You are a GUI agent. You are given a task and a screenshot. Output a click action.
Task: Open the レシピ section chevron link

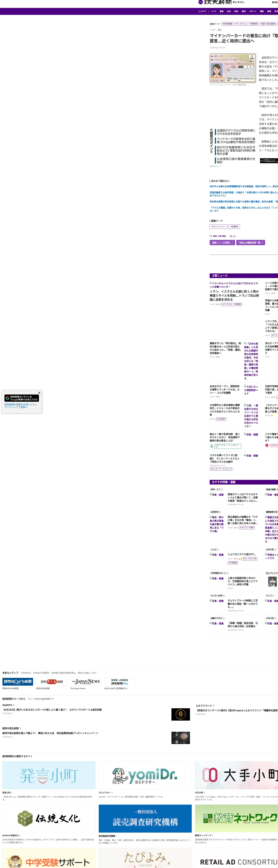coord(215,550)
